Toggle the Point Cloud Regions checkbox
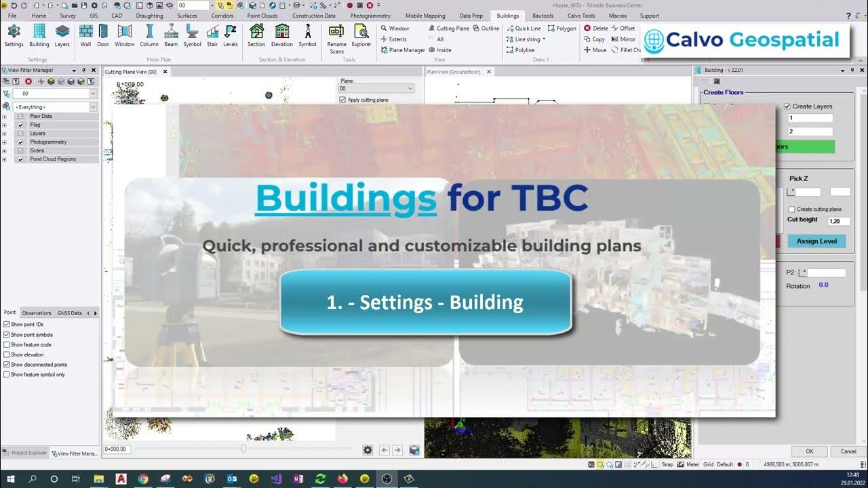 click(21, 159)
